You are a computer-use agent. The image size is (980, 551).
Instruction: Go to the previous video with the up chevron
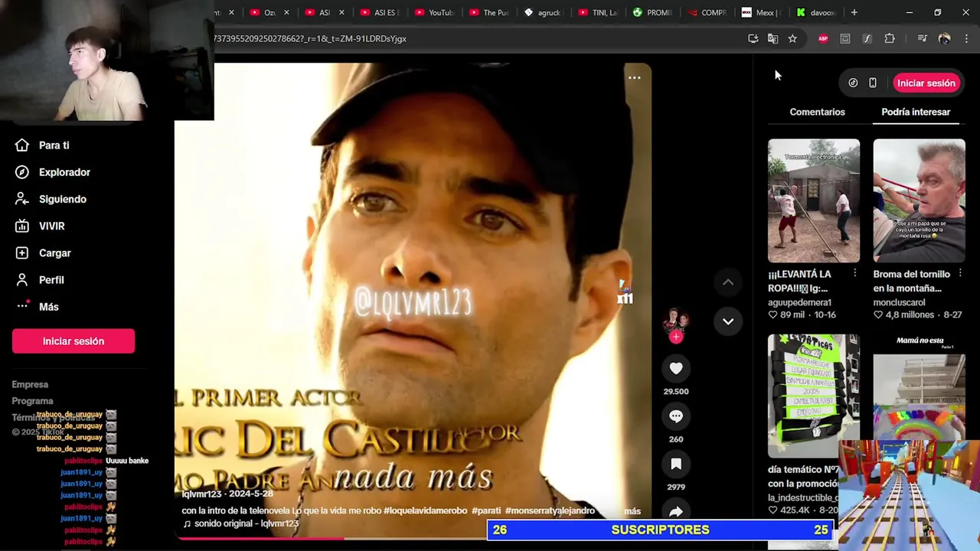728,282
